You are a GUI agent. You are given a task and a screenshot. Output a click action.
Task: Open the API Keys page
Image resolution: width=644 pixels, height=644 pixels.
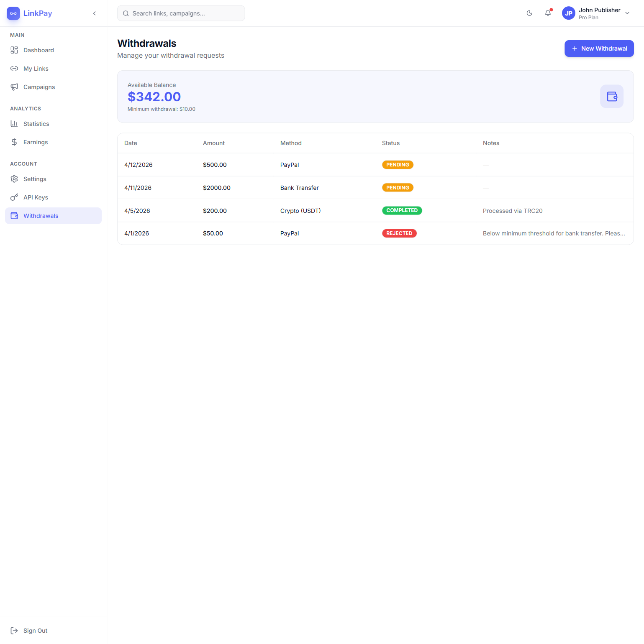tap(53, 197)
